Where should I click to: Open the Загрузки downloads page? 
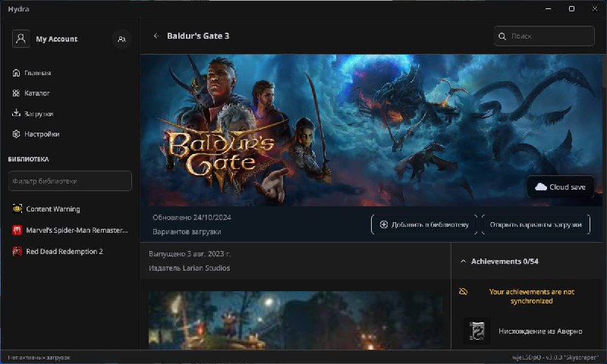[x=38, y=114]
